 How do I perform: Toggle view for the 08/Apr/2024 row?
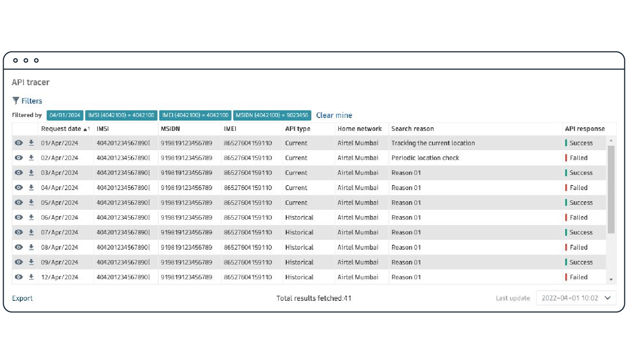pos(18,247)
